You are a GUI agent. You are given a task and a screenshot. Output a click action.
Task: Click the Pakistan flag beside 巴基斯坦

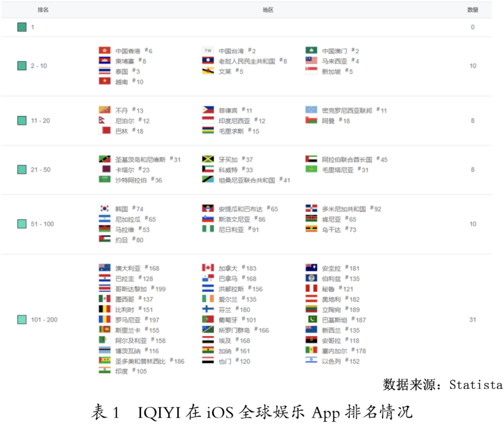point(311,320)
